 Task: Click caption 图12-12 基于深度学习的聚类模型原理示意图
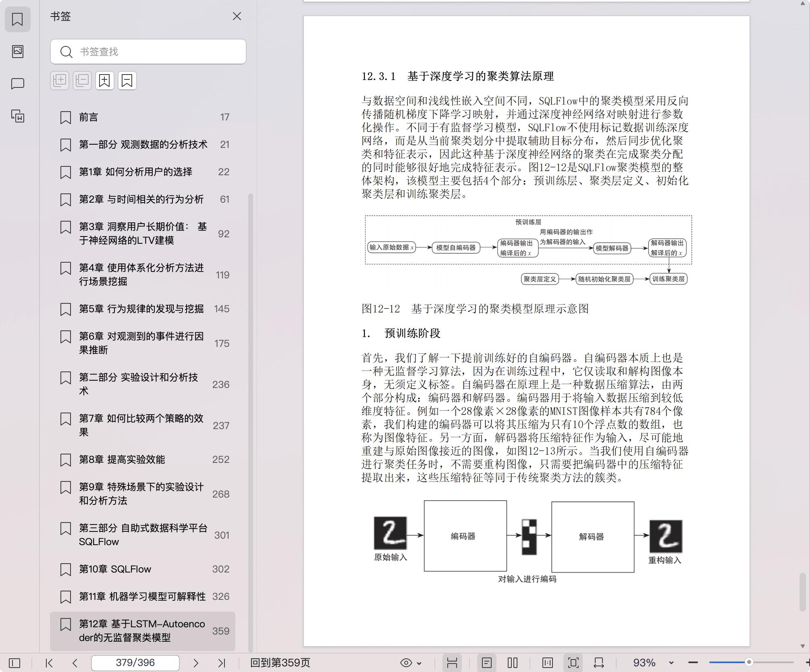475,309
